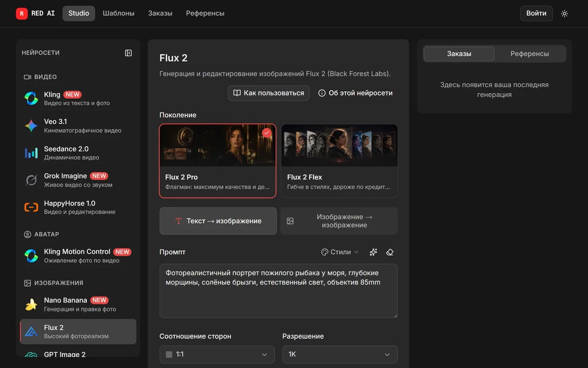588x368 pixels.
Task: Click the Kling Motion Control icon
Action: point(31,256)
